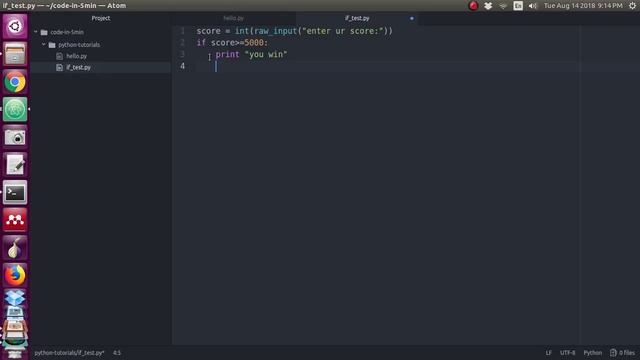Open the system settings gear menu
Viewport: 640px width, 360px height.
[x=632, y=6]
